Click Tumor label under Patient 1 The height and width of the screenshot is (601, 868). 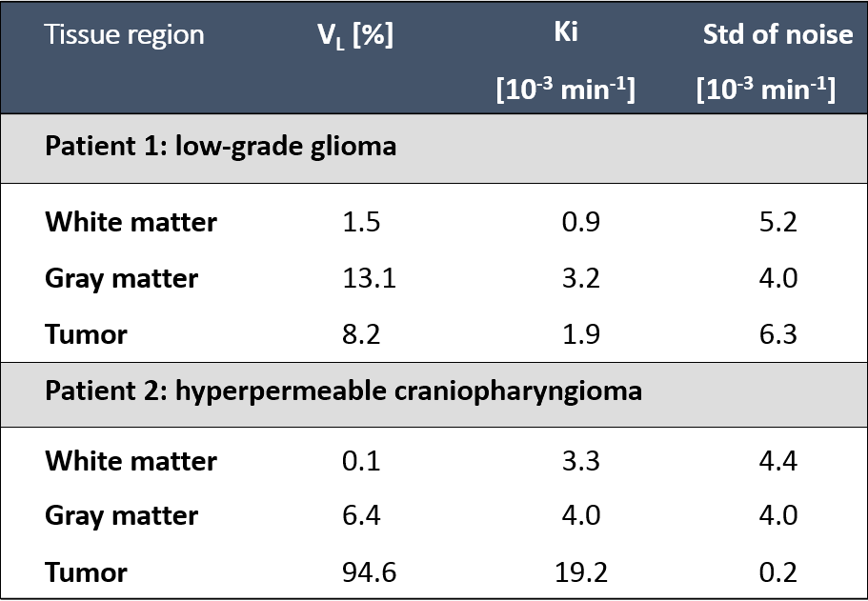click(86, 334)
